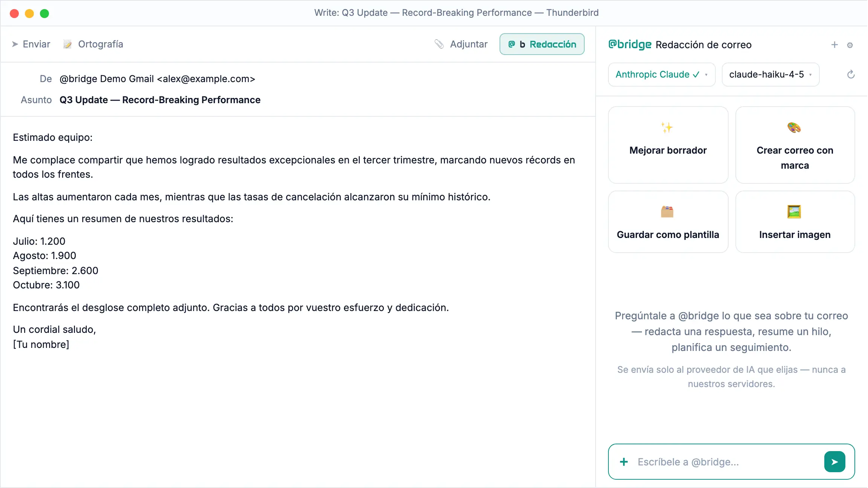Open the claude-haiku-4-5 model dropdown
This screenshot has width=868, height=488.
pyautogui.click(x=770, y=75)
